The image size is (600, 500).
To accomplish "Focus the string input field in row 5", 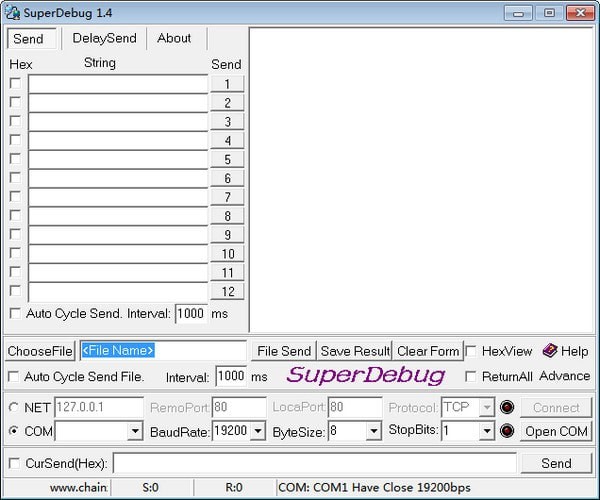I will click(118, 159).
